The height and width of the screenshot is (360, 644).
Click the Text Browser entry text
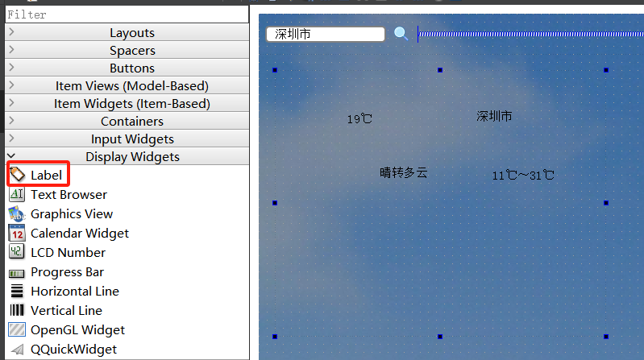tap(69, 194)
